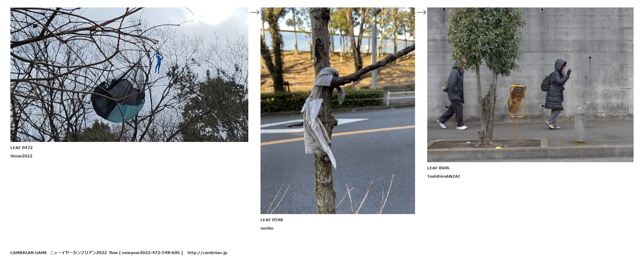Click the arrow after the LEAF 0472 photo

coord(255,12)
